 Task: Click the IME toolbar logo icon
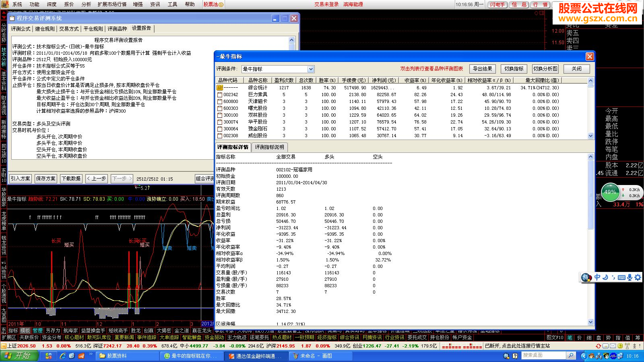(586, 277)
